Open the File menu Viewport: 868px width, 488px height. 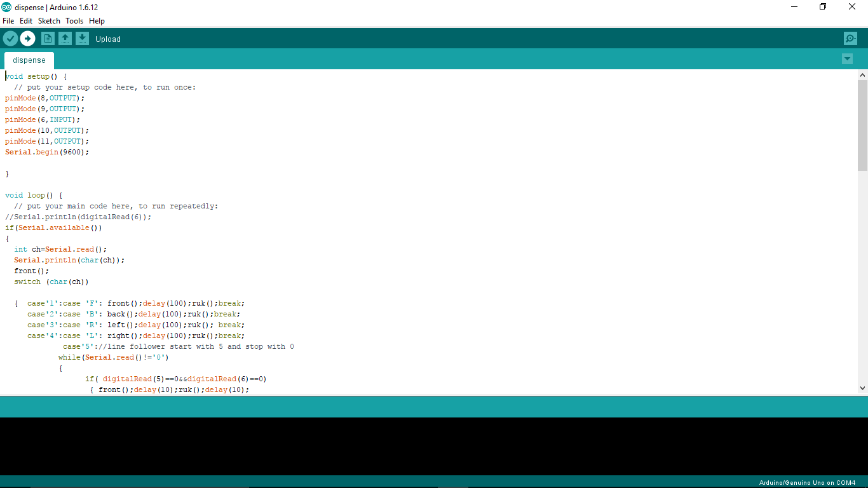point(8,21)
